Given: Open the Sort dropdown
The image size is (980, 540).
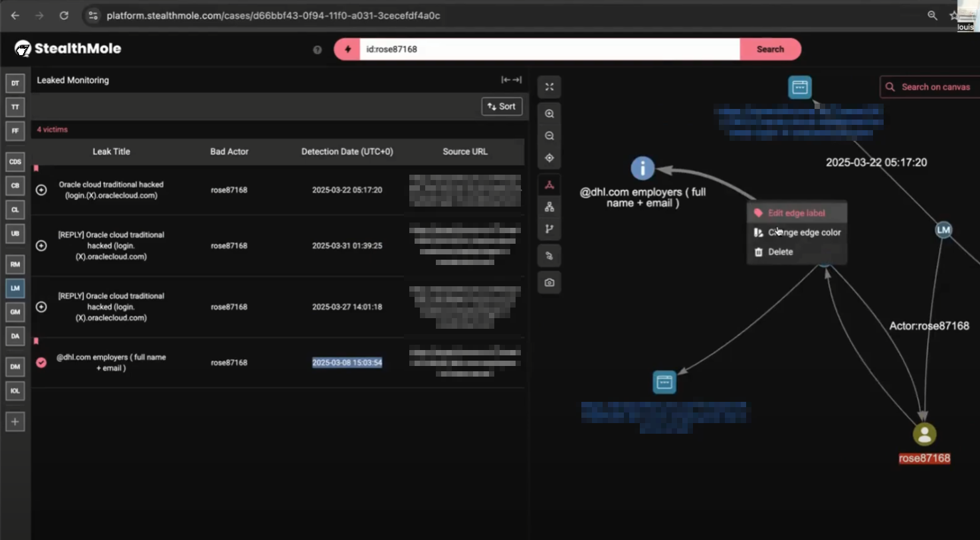Looking at the screenshot, I should pos(501,106).
